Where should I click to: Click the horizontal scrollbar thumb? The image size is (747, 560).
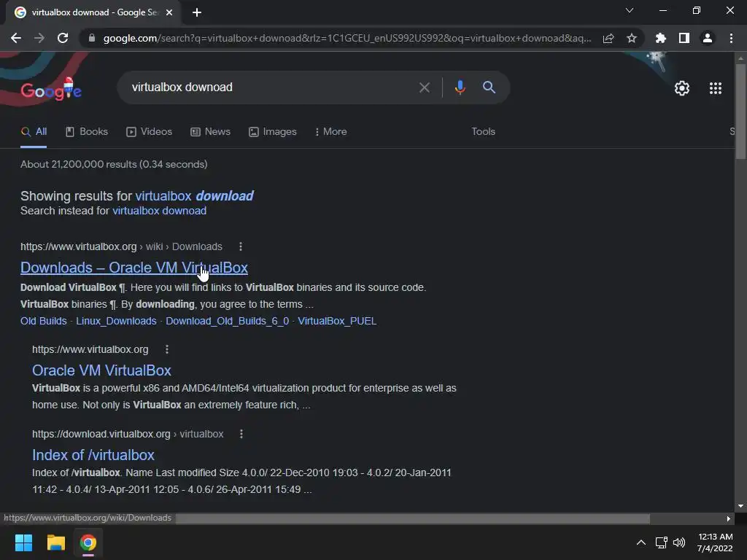pos(413,518)
